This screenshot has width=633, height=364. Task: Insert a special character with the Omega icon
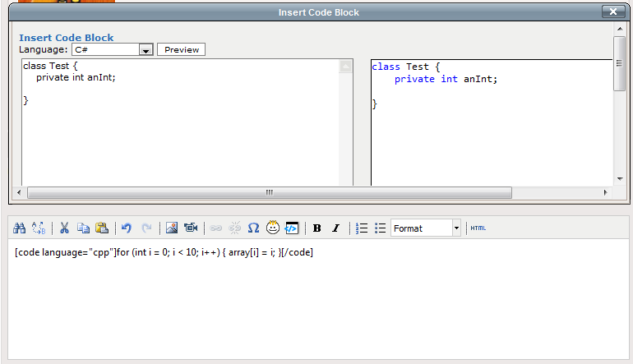(x=253, y=228)
